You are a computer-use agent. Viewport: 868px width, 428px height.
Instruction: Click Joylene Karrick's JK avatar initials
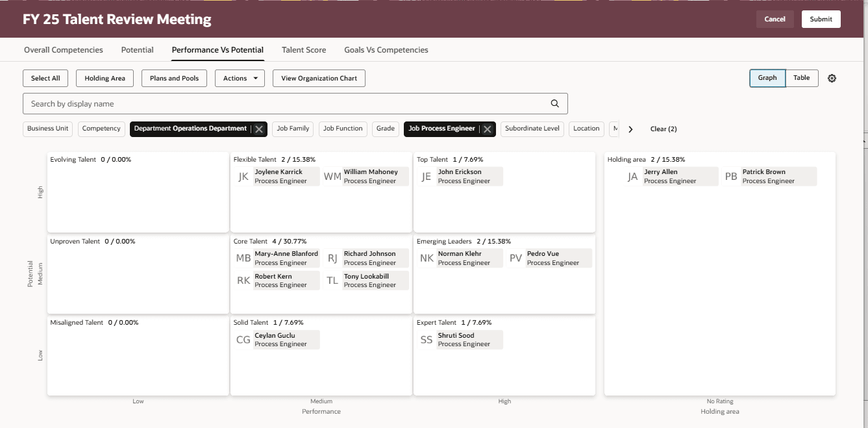pyautogui.click(x=243, y=176)
